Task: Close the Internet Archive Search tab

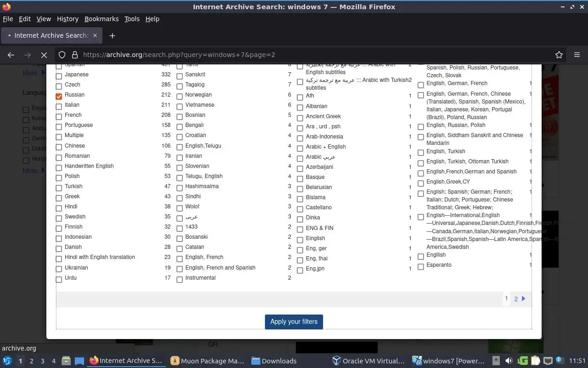Action: [x=95, y=35]
